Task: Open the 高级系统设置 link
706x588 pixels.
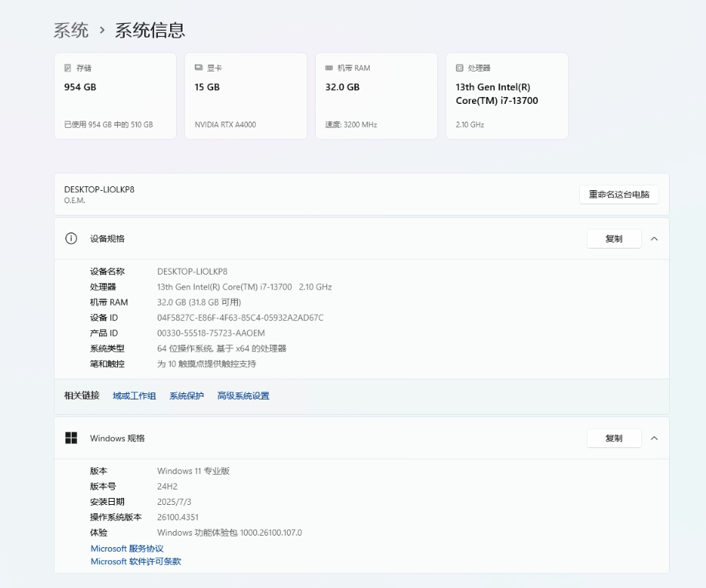Action: 243,396
